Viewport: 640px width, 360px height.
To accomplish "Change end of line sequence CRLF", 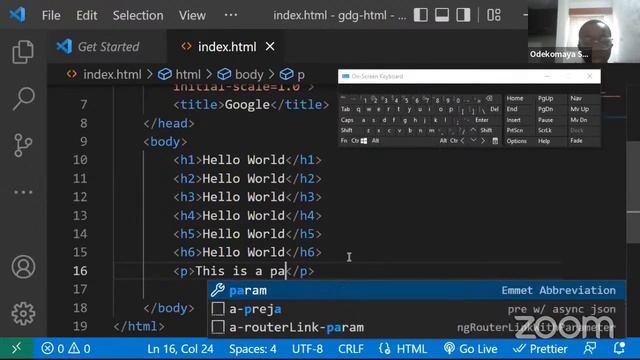I will [351, 349].
